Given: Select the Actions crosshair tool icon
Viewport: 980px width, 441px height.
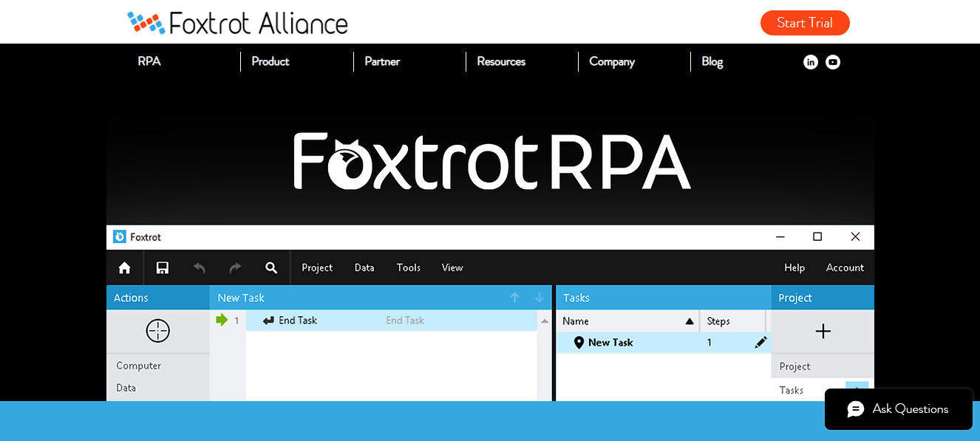Looking at the screenshot, I should (x=157, y=331).
